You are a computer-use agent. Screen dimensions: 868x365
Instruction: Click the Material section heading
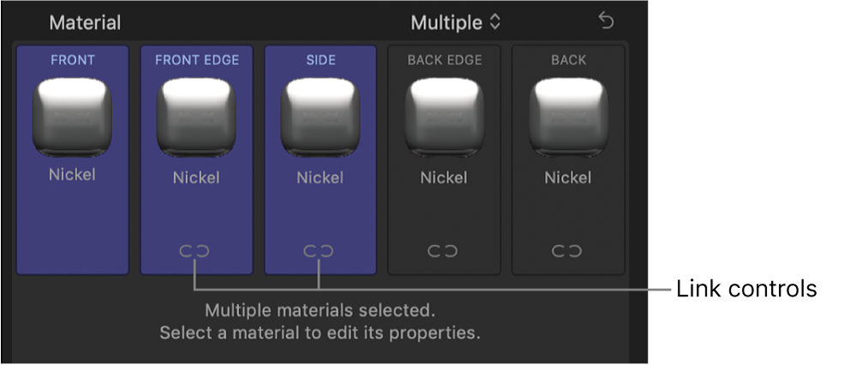(x=85, y=22)
